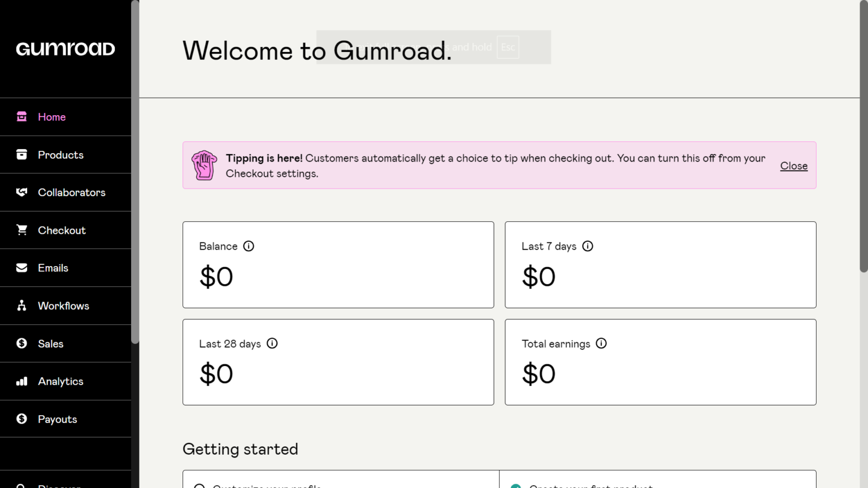Click the Gumroad logo
The image size is (868, 488).
pyautogui.click(x=66, y=49)
